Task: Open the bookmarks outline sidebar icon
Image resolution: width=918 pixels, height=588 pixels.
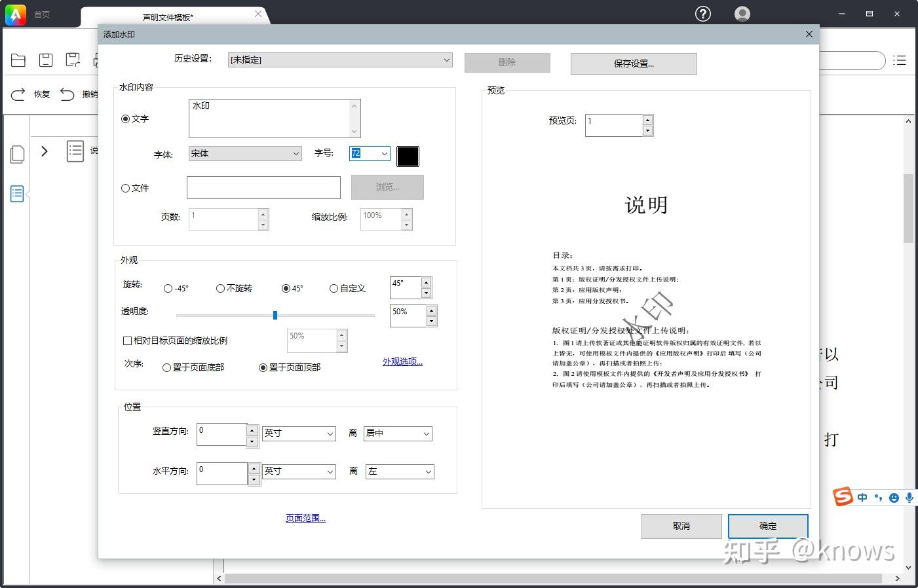Action: tap(17, 193)
